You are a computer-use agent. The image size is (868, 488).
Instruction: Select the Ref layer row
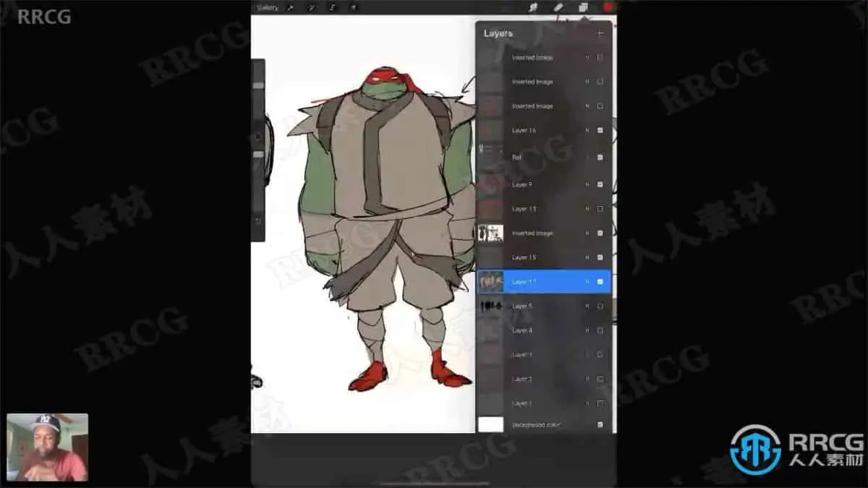coord(544,157)
